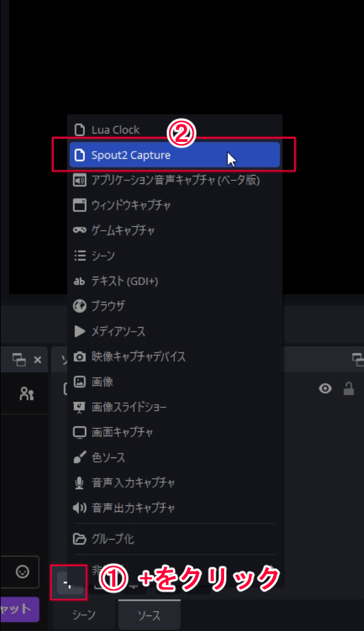The width and height of the screenshot is (364, 631).
Task: Click the application audio capture speaker icon
Action: [x=79, y=180]
